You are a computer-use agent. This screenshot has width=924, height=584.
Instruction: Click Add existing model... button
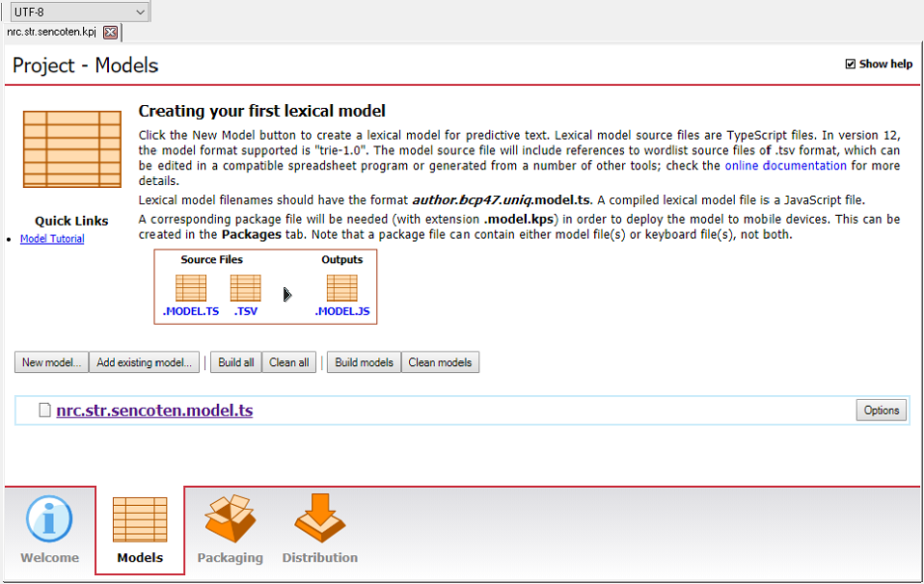pos(144,362)
